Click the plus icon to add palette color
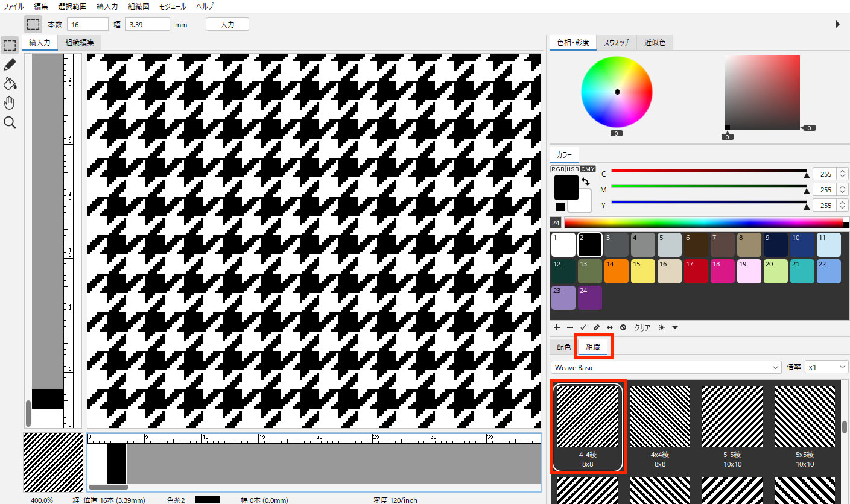 tap(557, 327)
